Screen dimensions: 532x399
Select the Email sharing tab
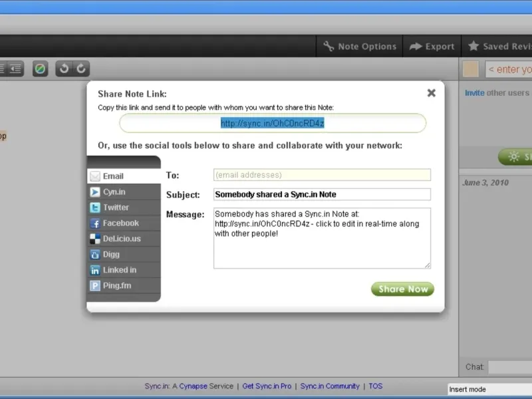coord(124,176)
